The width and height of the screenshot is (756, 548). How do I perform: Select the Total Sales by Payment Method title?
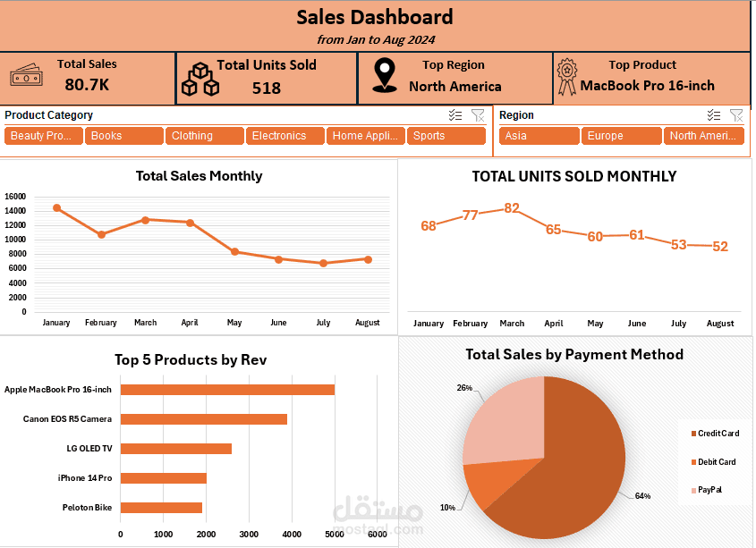click(x=574, y=355)
